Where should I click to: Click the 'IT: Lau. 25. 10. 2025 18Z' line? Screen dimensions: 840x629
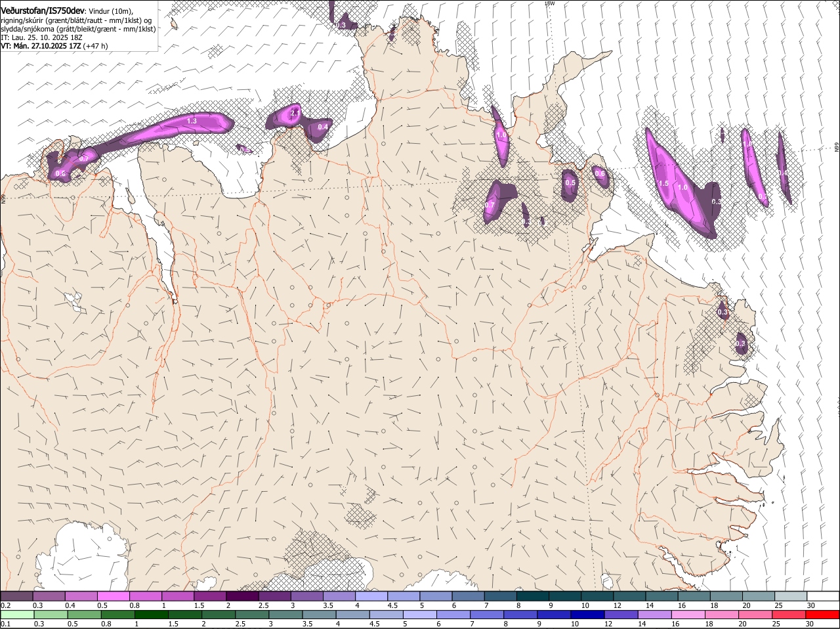(x=41, y=37)
